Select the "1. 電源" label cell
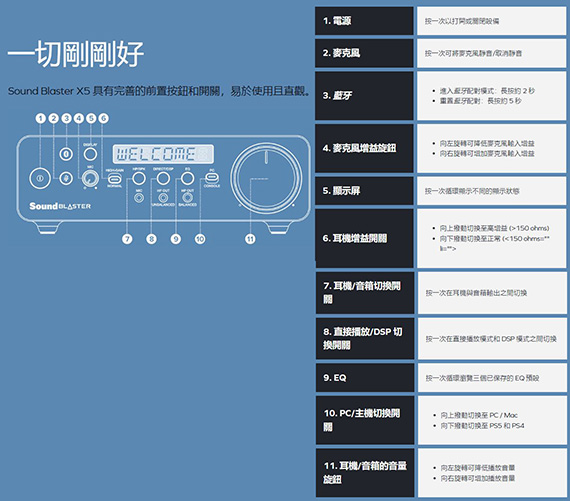The height and width of the screenshot is (501, 570). click(364, 21)
